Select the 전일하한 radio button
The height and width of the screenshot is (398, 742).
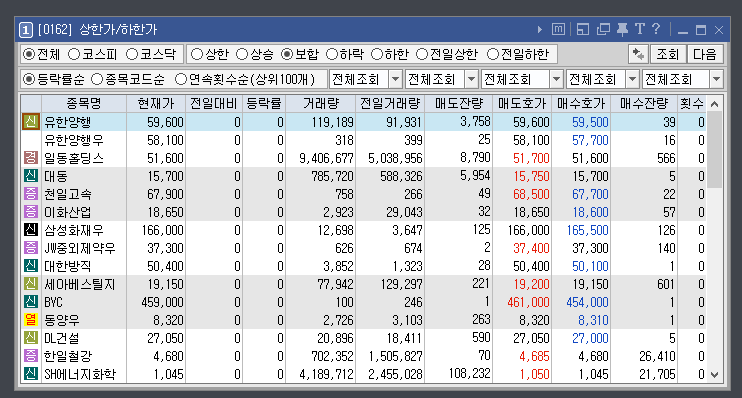point(493,54)
